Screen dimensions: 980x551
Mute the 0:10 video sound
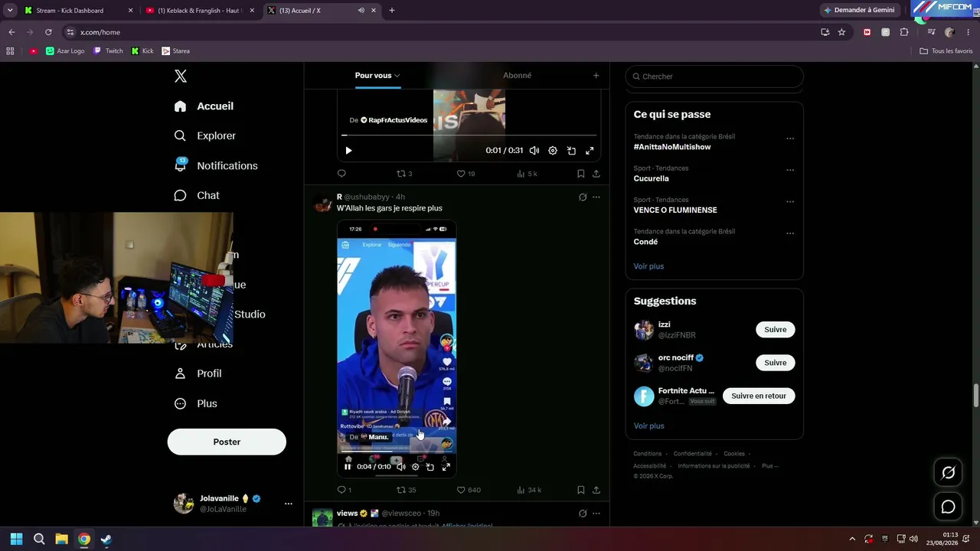coord(400,467)
